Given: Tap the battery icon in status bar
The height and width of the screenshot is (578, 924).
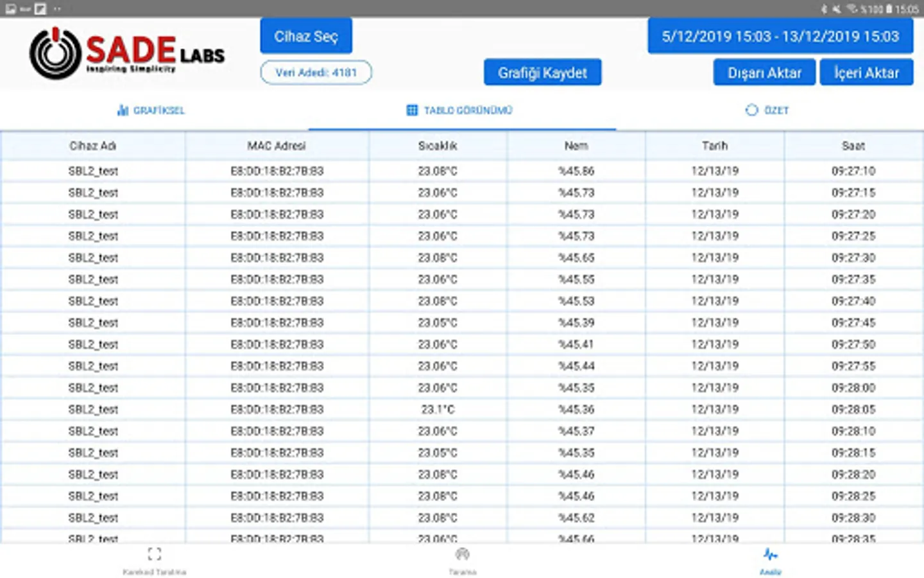Looking at the screenshot, I should (889, 9).
